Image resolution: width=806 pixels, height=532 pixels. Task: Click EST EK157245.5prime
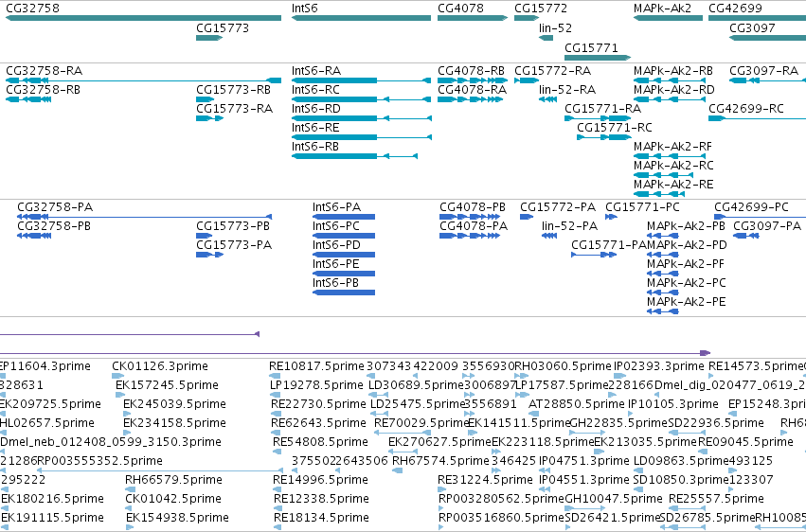click(x=167, y=385)
